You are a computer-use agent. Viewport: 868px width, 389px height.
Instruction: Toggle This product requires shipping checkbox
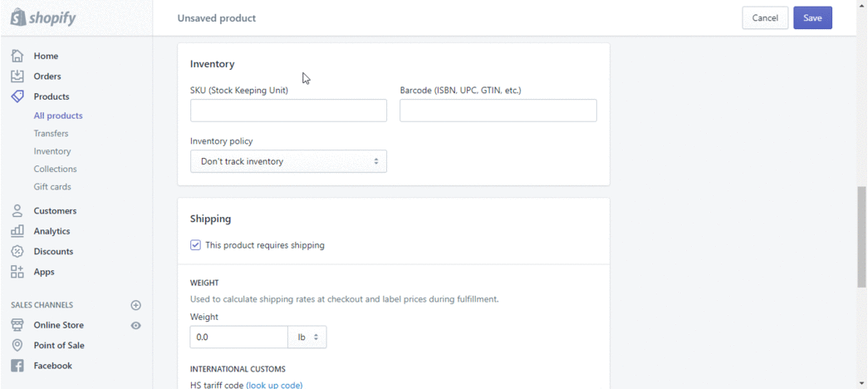(x=195, y=245)
